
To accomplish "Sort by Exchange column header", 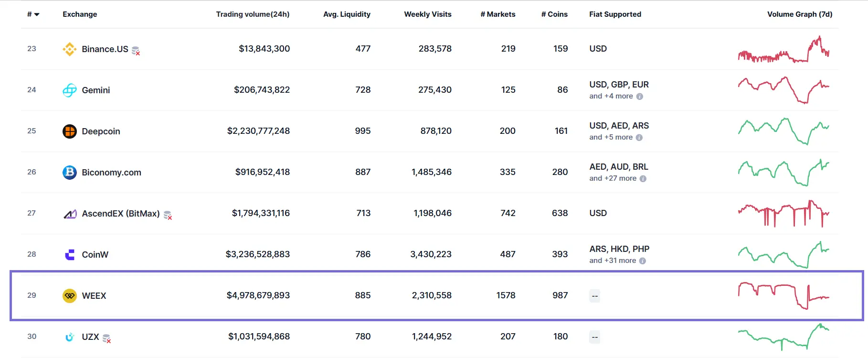I will [80, 14].
